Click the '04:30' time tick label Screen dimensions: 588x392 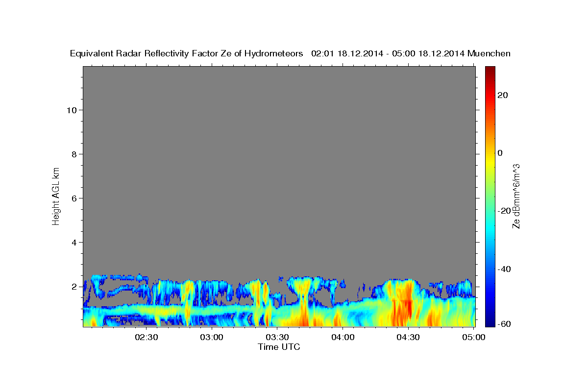[x=408, y=337]
